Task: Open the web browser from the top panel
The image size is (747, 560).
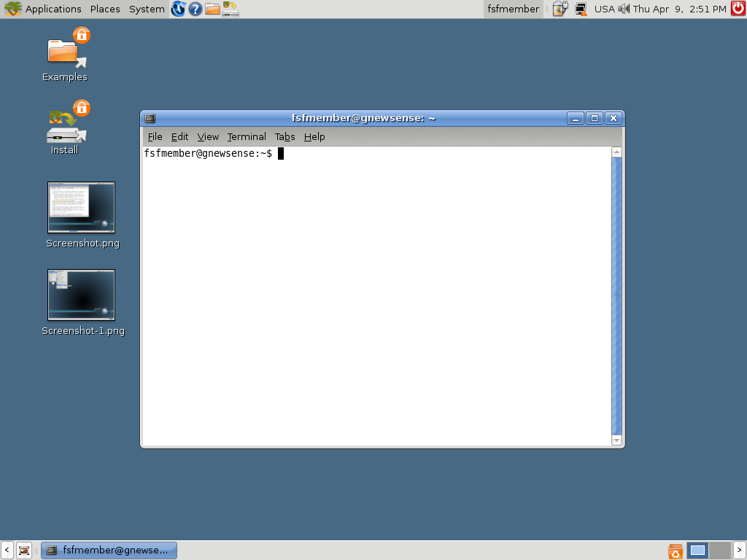Action: click(x=177, y=9)
